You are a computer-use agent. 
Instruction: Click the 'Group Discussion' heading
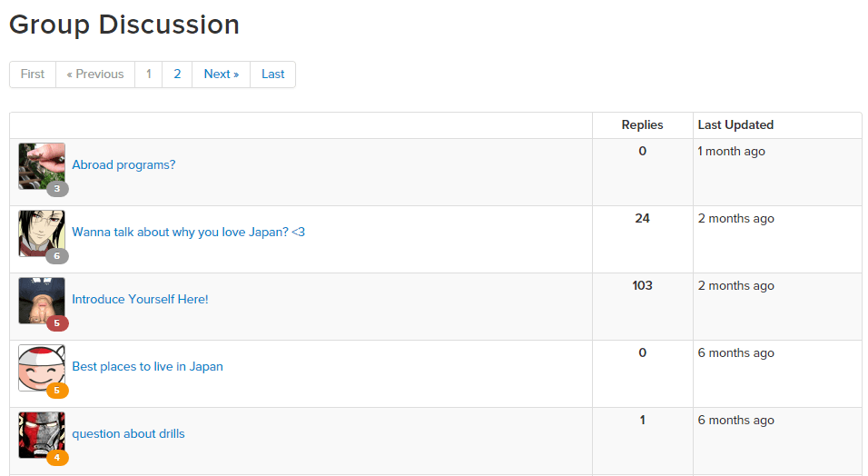[124, 25]
